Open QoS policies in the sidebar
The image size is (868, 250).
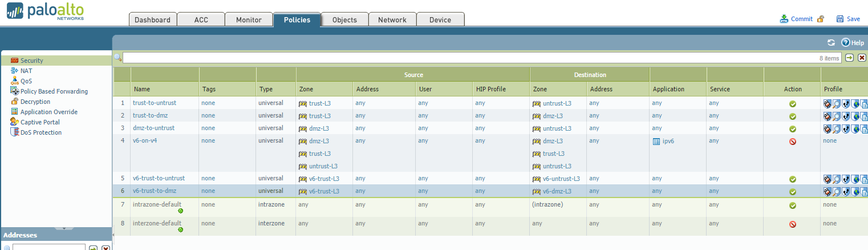coord(26,81)
